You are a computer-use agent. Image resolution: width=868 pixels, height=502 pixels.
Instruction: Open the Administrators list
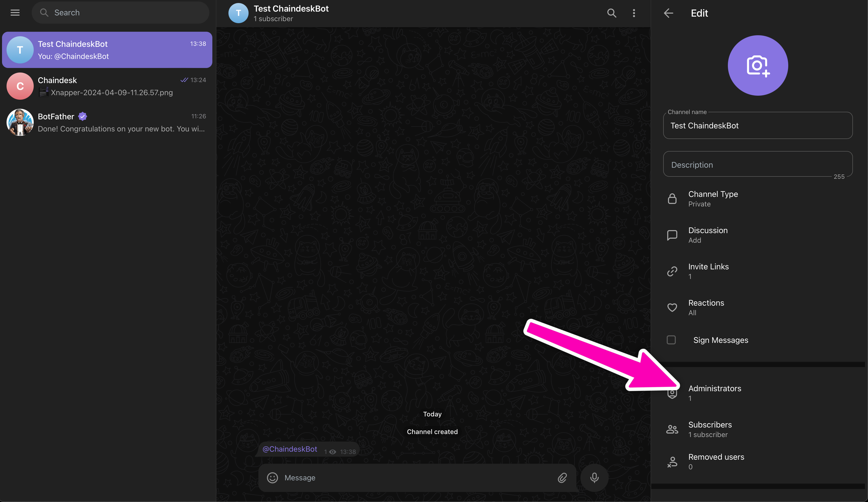pos(715,393)
